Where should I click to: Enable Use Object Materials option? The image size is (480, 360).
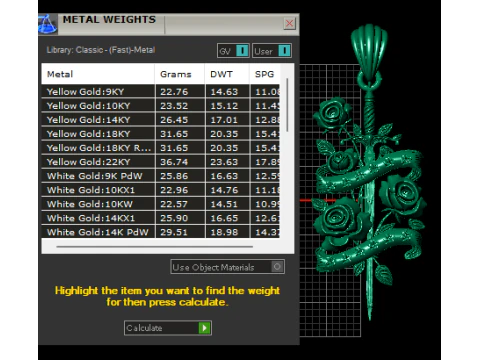pos(228,267)
